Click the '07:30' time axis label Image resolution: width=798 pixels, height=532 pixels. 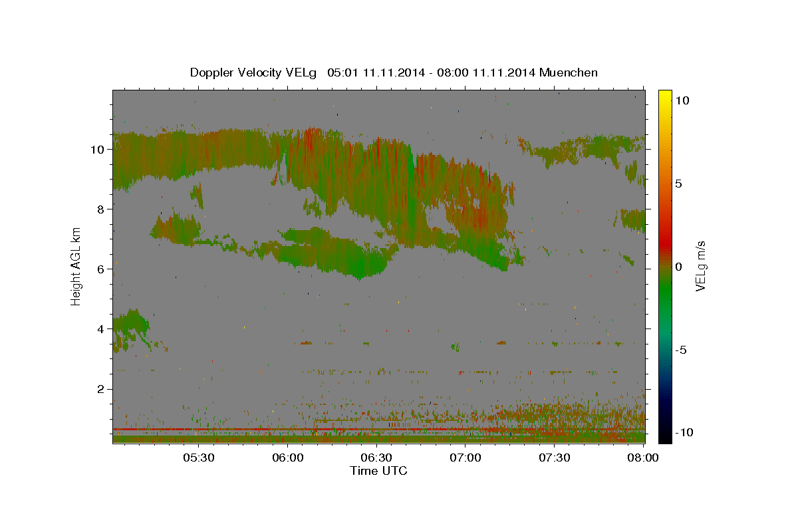(555, 458)
